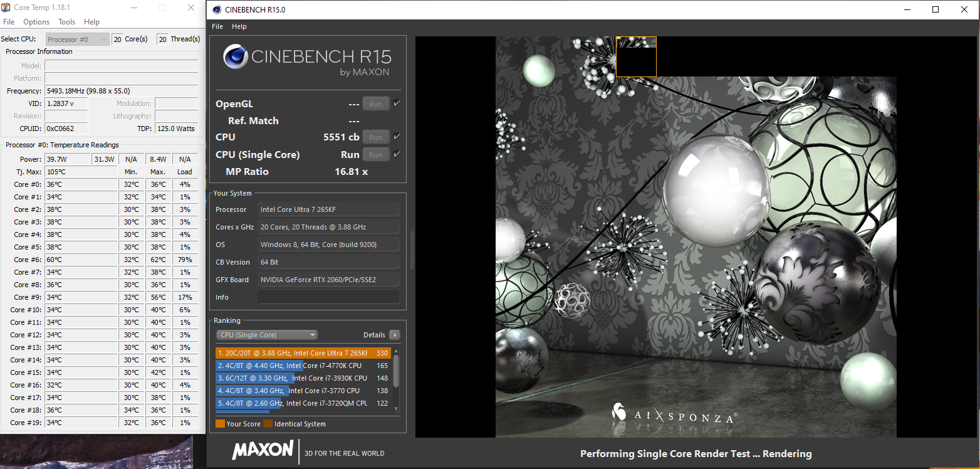The image size is (980, 469).
Task: Click the MP Ratio value 16.81 x
Action: 352,172
